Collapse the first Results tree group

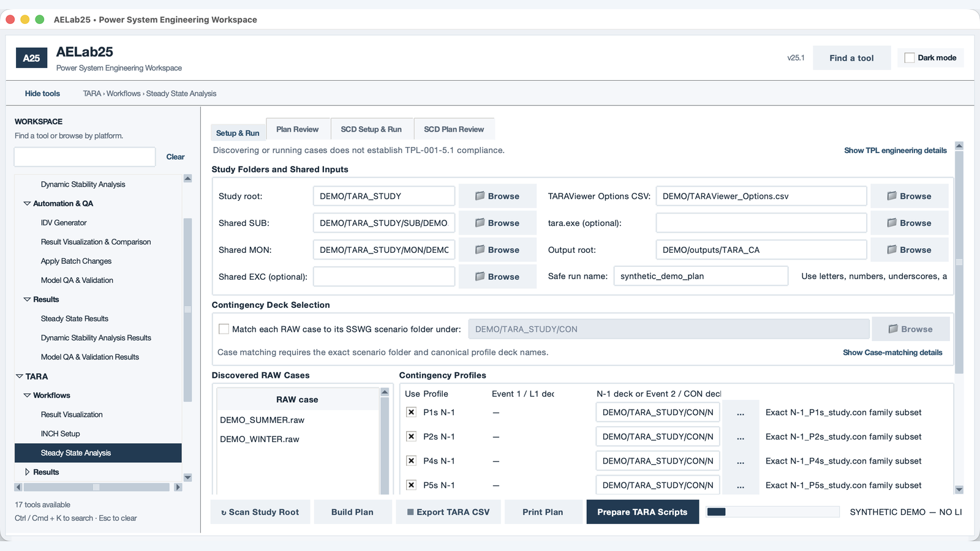pyautogui.click(x=27, y=299)
